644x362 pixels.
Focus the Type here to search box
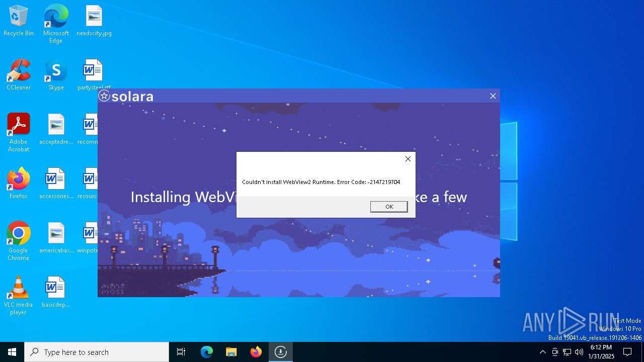tap(97, 352)
